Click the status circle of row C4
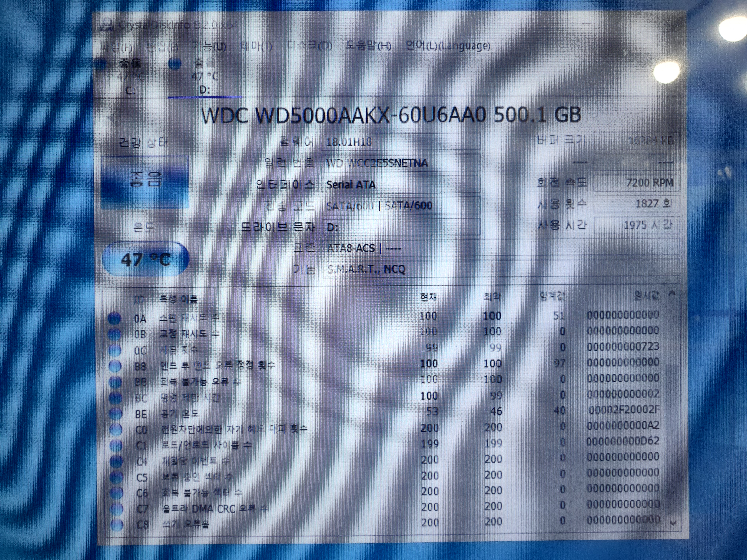747x560 pixels. pos(117,461)
